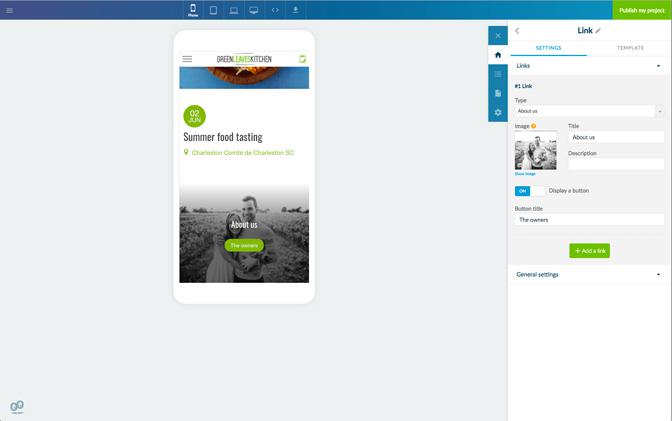This screenshot has width=672, height=421.
Task: Expand the General settings section
Action: coord(658,274)
